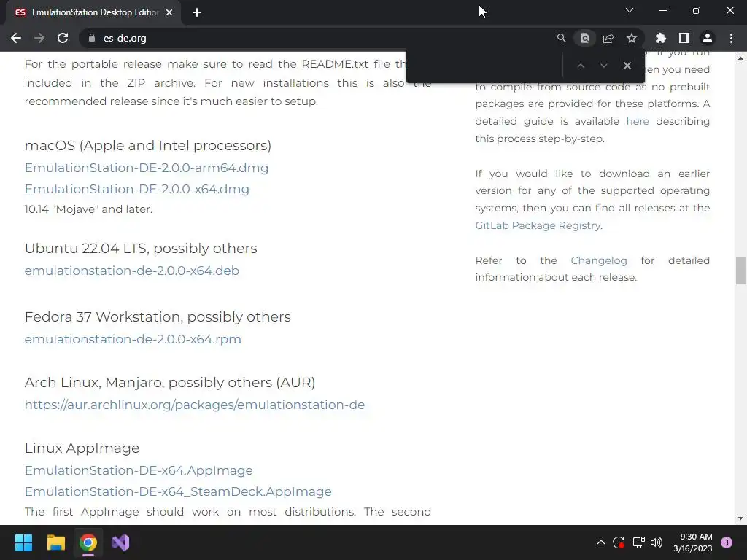Screen dimensions: 747x560
Task: Open the Changelog link
Action: (x=599, y=260)
